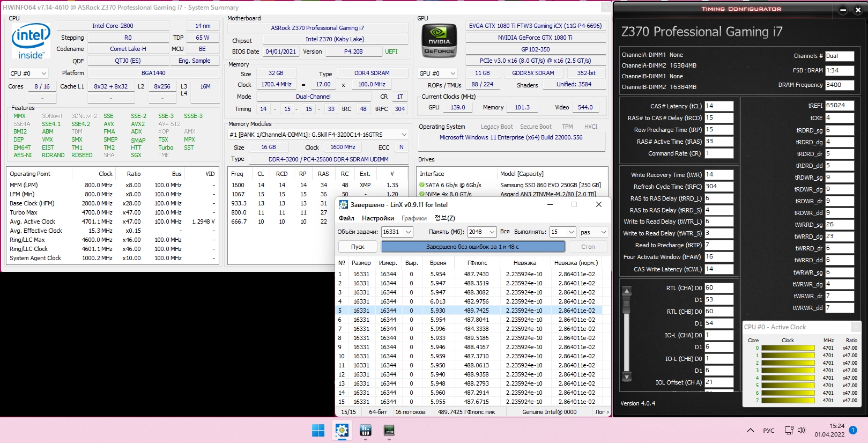
Task: Click the green check icon beside SATA 6 Gb/s
Action: coord(421,185)
